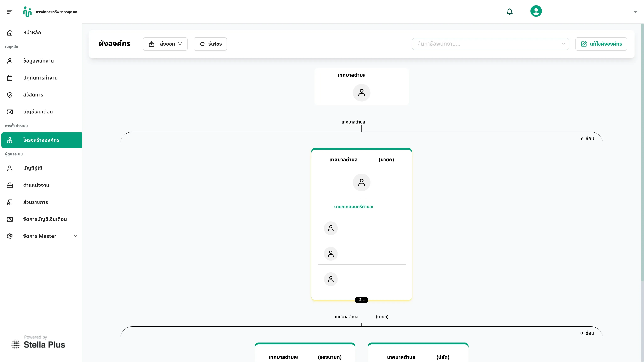The height and width of the screenshot is (362, 644).
Task: Expand the จัดการ Master submenu chevron
Action: 76,236
